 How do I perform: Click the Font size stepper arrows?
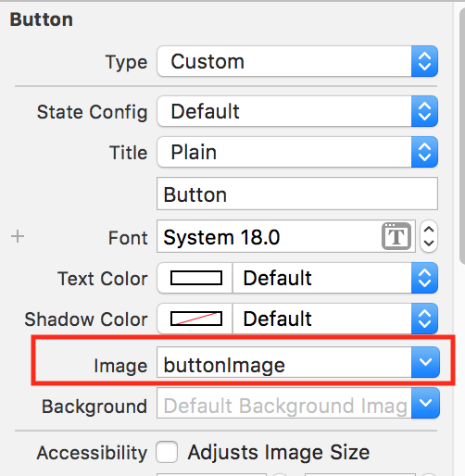coord(429,236)
